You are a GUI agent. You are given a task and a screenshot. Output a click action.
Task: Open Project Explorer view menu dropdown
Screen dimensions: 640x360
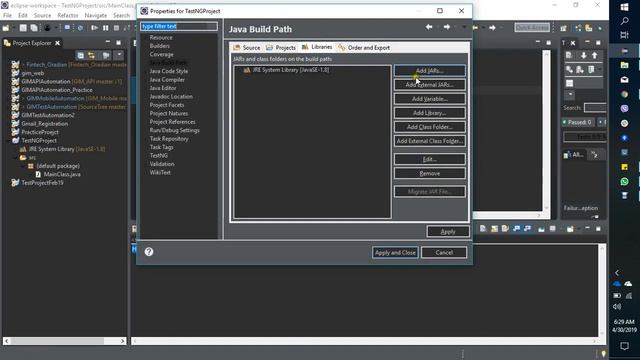pos(119,55)
